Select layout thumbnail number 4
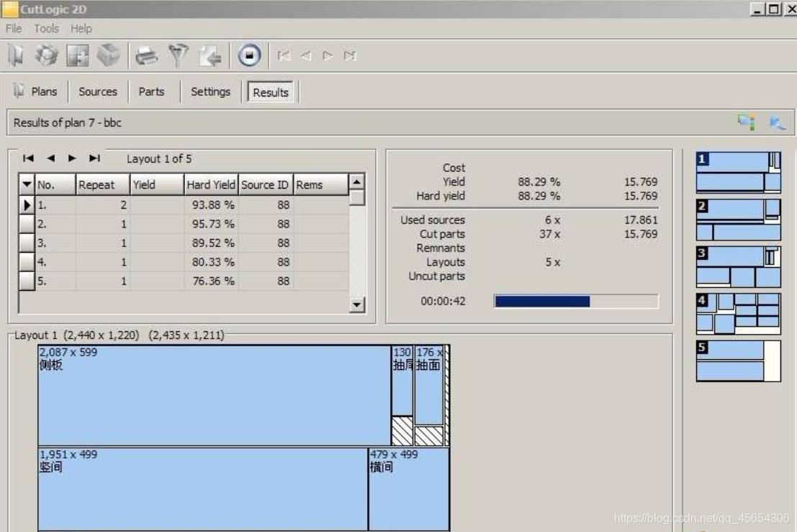 738,313
